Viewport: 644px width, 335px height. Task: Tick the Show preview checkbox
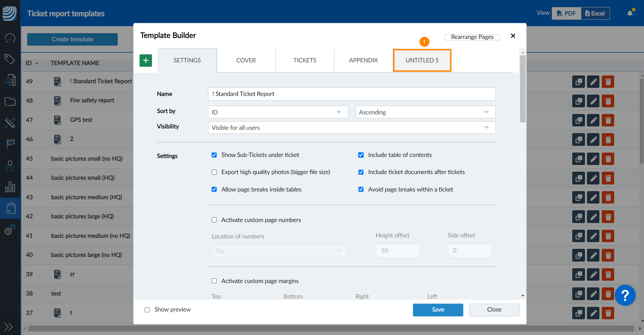pyautogui.click(x=147, y=310)
